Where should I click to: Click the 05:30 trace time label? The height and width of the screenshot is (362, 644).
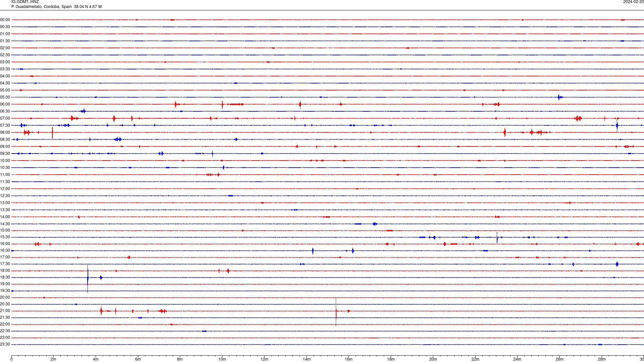coord(5,97)
